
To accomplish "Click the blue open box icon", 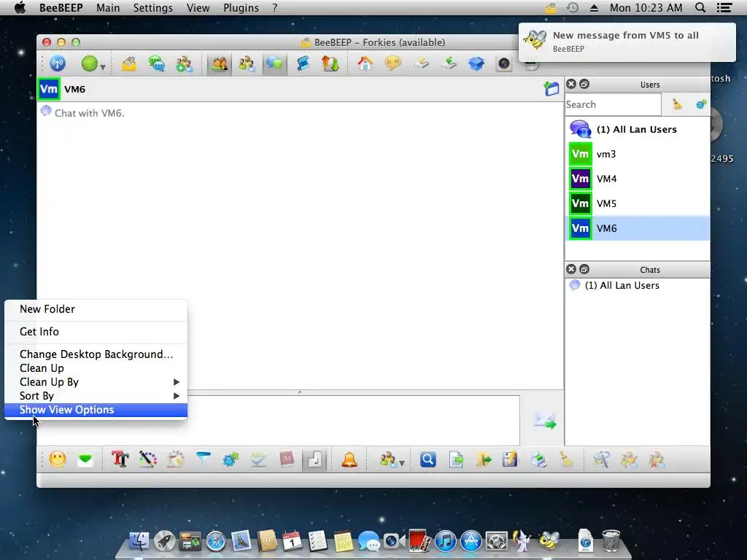I will pos(476,63).
